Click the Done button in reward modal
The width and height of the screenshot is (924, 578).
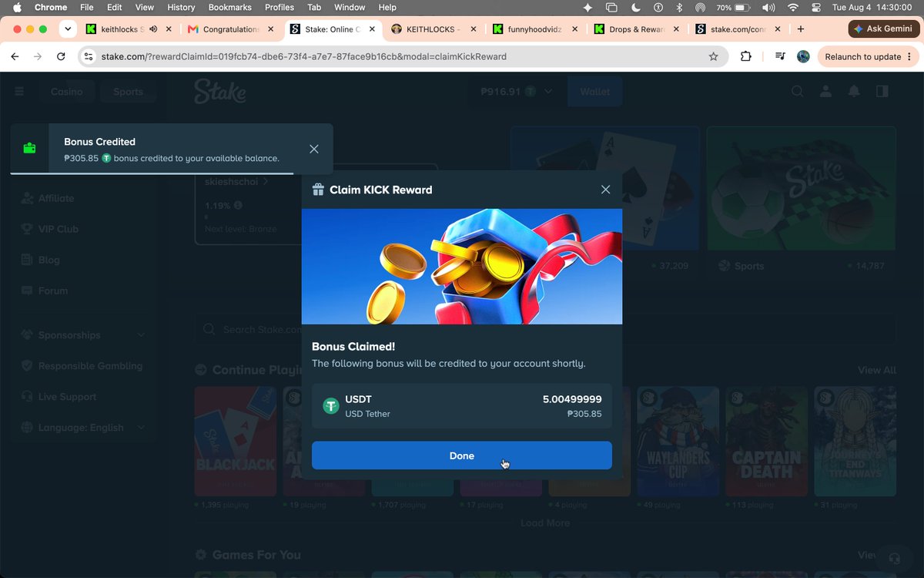pyautogui.click(x=461, y=455)
